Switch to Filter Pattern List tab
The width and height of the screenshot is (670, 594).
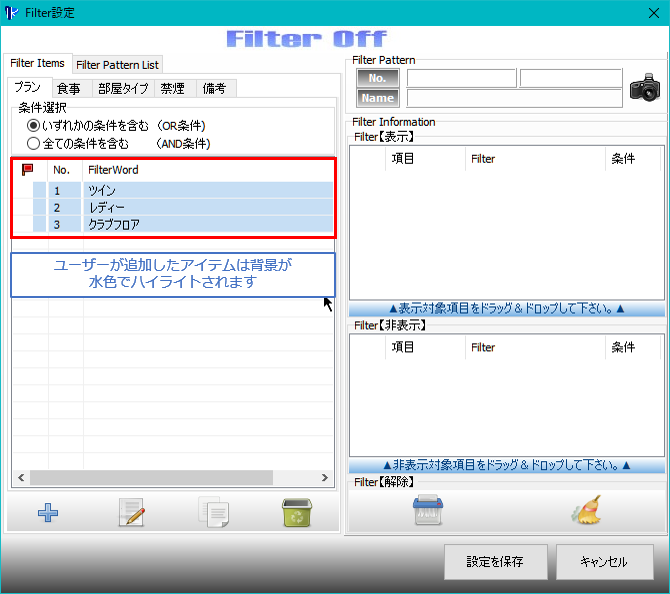(x=117, y=65)
